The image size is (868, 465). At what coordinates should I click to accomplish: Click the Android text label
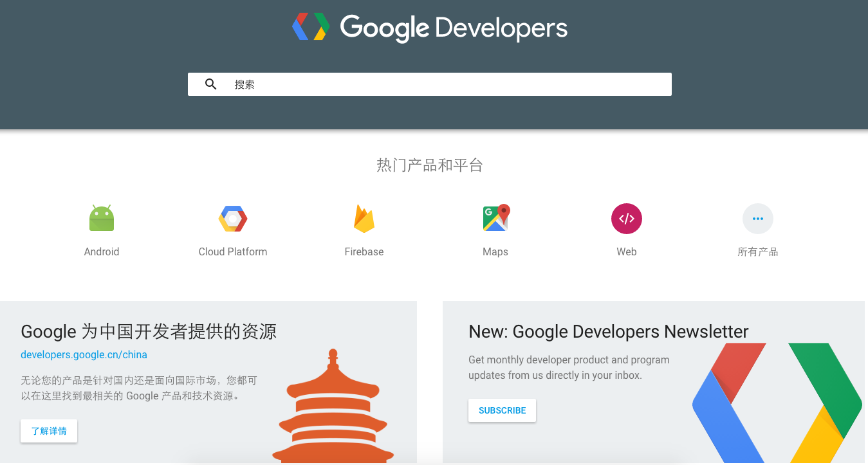(102, 251)
